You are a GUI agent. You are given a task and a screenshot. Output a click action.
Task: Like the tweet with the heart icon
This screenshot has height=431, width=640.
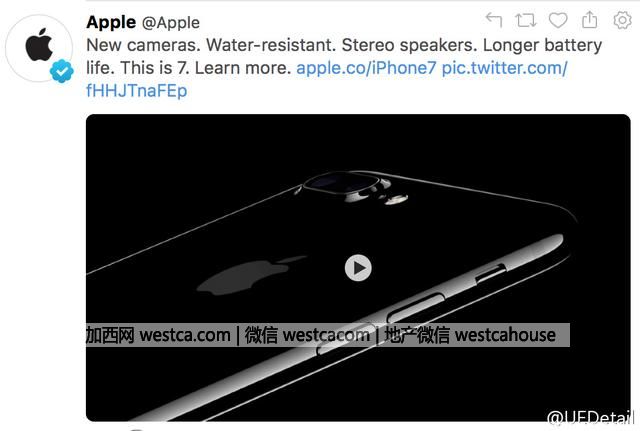(x=558, y=20)
